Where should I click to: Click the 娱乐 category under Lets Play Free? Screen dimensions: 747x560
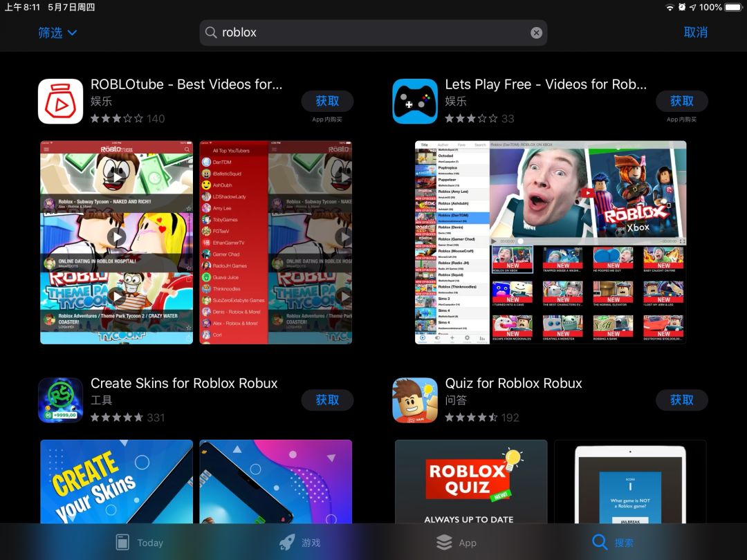pyautogui.click(x=455, y=102)
